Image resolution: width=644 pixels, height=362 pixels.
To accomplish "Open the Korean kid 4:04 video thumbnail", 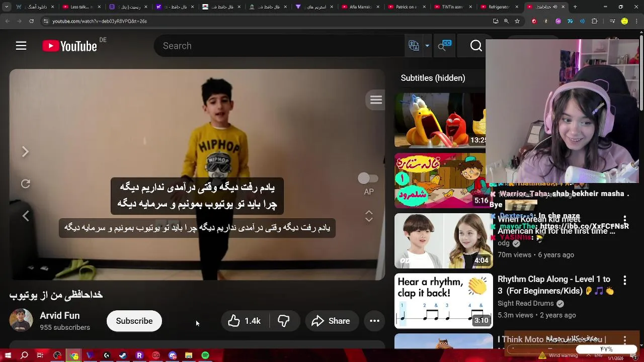I will (443, 241).
